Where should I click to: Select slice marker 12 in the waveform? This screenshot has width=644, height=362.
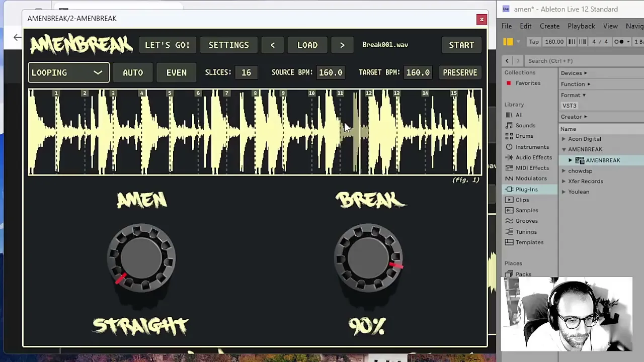tap(369, 94)
